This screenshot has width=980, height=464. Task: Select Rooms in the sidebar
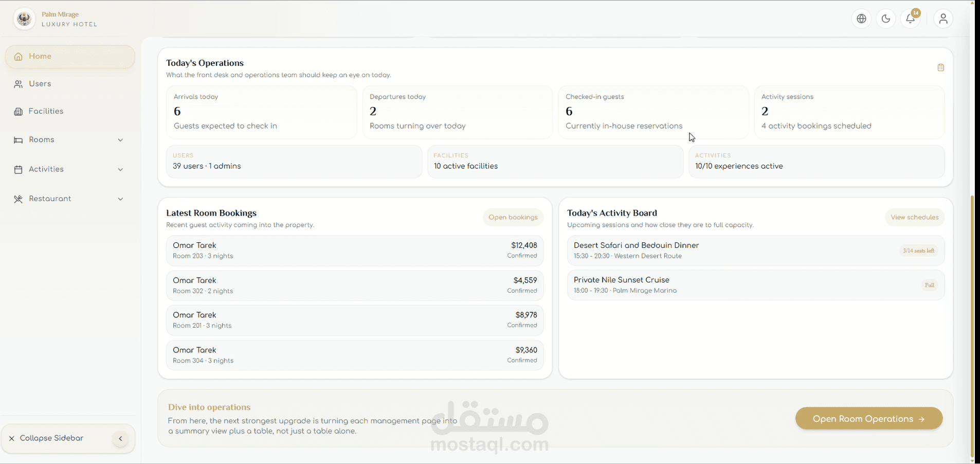pos(70,140)
